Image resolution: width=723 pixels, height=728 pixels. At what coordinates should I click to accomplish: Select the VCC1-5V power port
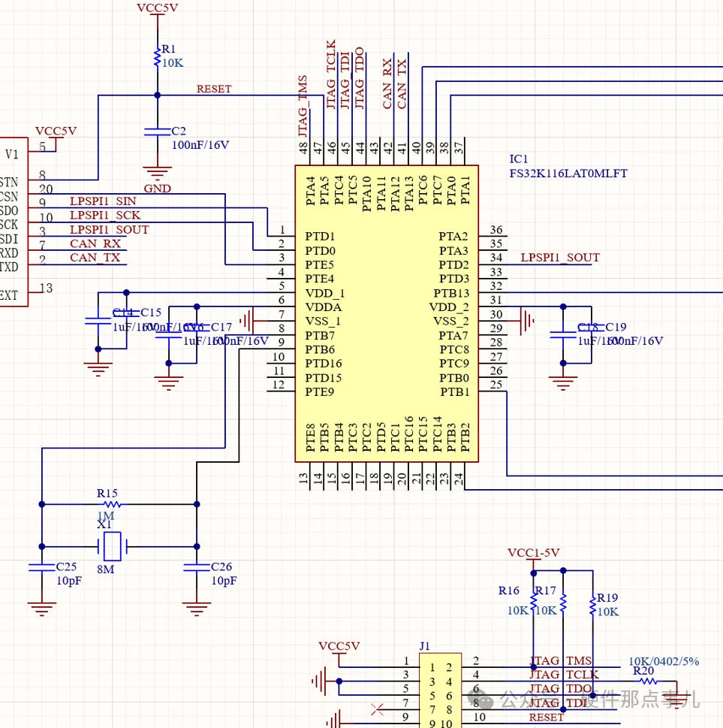point(533,554)
